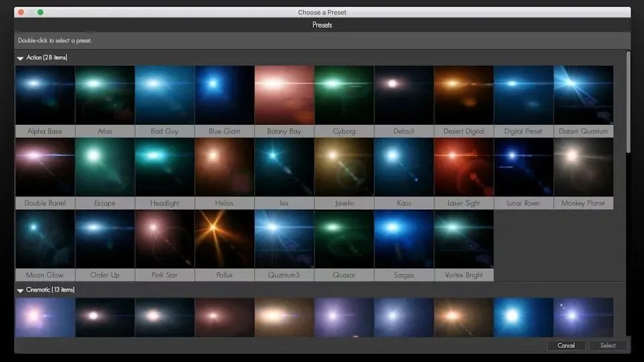Viewport: 644px width, 362px height.
Task: Select the Double Barrel preset
Action: 45,167
